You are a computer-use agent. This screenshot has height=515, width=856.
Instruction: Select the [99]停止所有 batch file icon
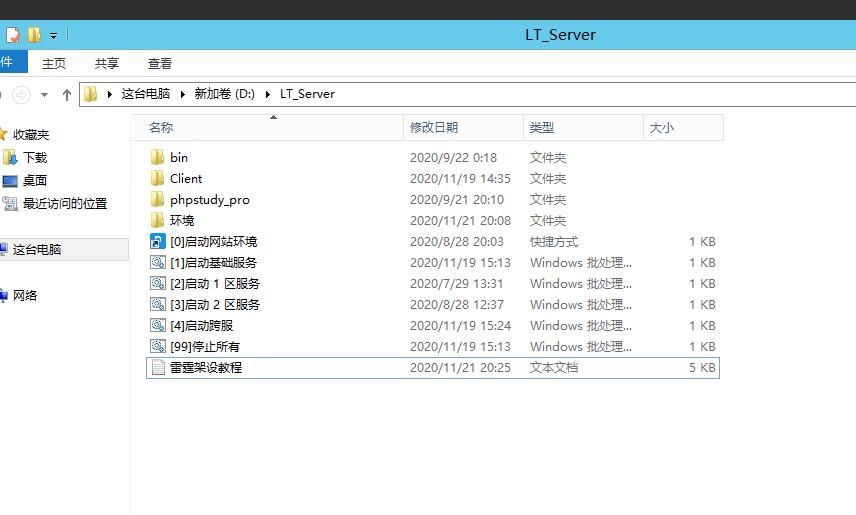(157, 346)
